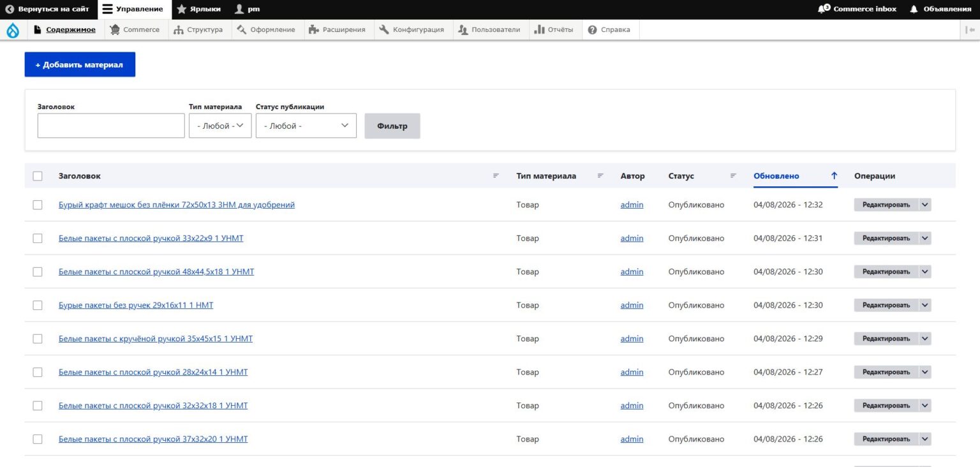This screenshot has height=467, width=980.
Task: Open Белые пакеты с кручёной ручкой 35x45x15 link
Action: pos(156,339)
